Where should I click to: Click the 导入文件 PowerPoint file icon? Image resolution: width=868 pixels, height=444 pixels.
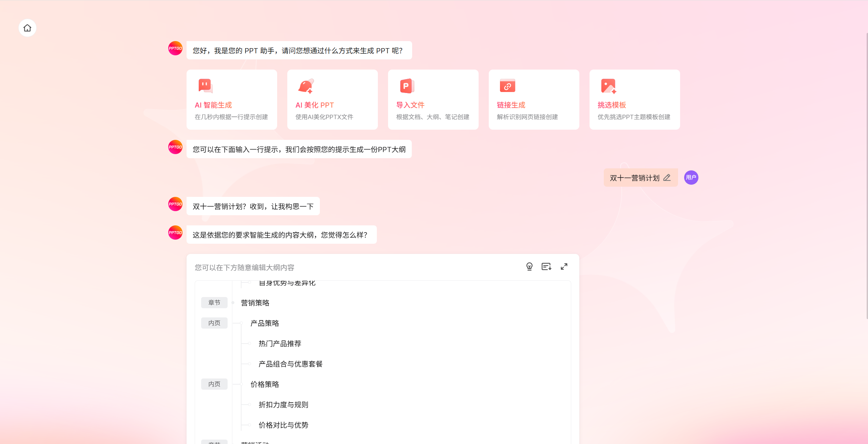(x=407, y=86)
